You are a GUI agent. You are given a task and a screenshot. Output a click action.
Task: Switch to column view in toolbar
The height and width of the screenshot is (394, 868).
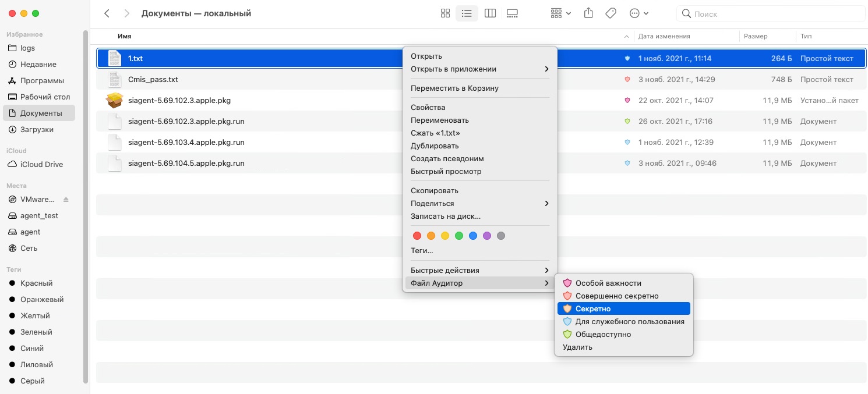[490, 13]
